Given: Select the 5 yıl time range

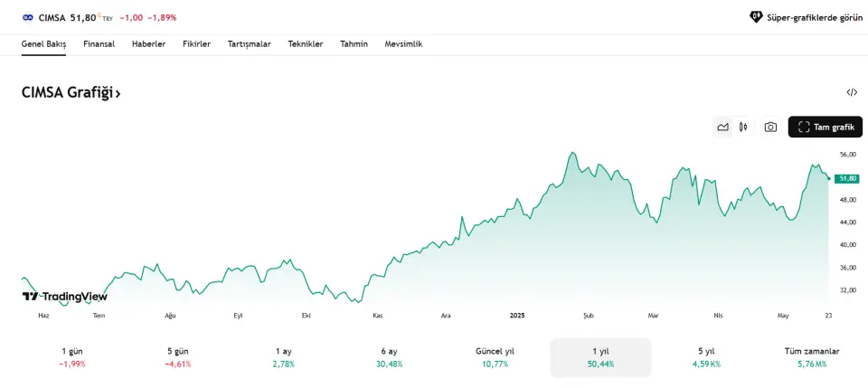Looking at the screenshot, I should point(706,357).
